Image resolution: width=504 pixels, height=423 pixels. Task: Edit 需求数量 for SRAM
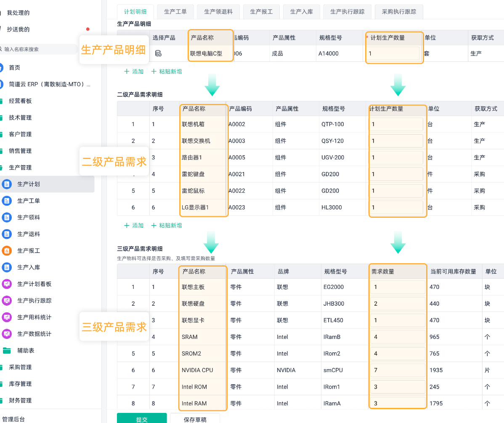(x=398, y=337)
